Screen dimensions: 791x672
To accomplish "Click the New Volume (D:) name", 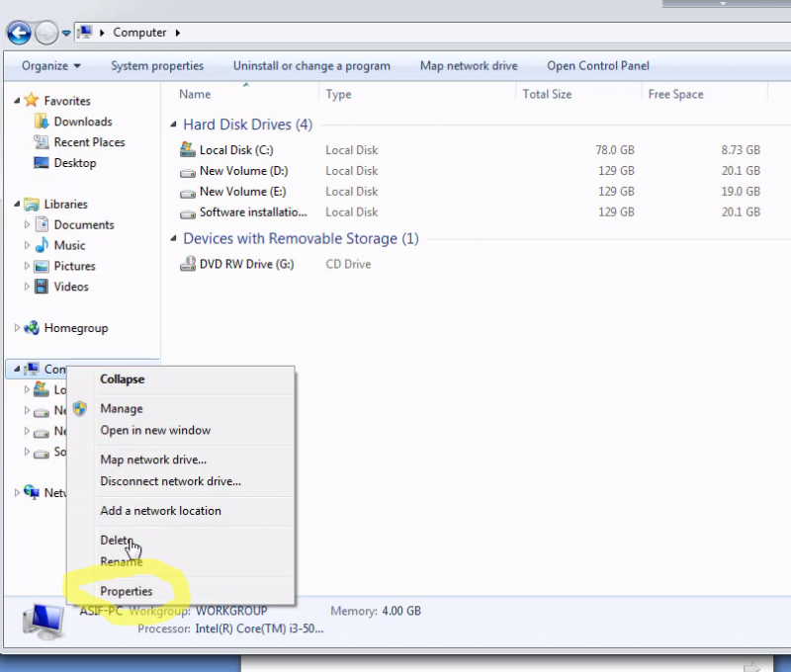I will click(x=243, y=171).
